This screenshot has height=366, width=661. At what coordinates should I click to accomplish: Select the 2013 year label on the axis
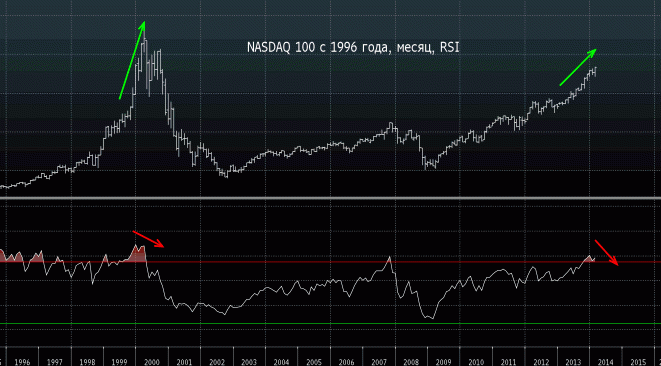coord(573,362)
